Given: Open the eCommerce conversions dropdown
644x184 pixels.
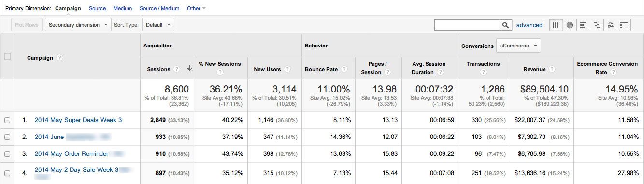Looking at the screenshot, I should tap(518, 46).
